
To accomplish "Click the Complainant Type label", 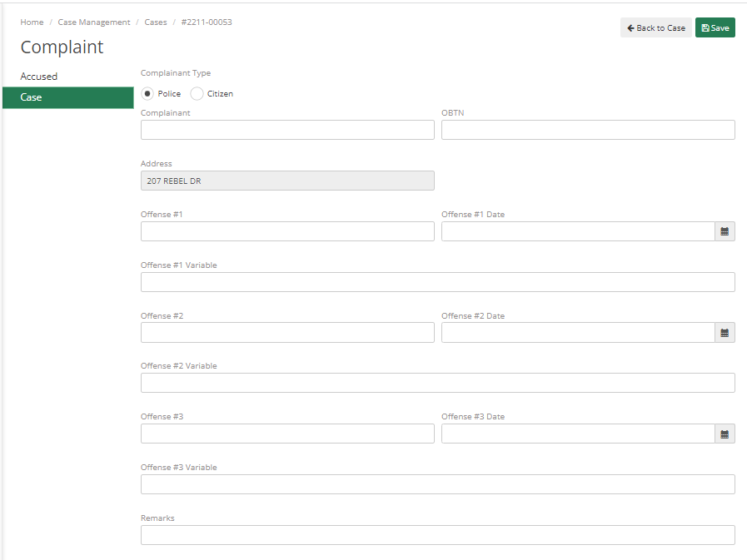I will 176,73.
